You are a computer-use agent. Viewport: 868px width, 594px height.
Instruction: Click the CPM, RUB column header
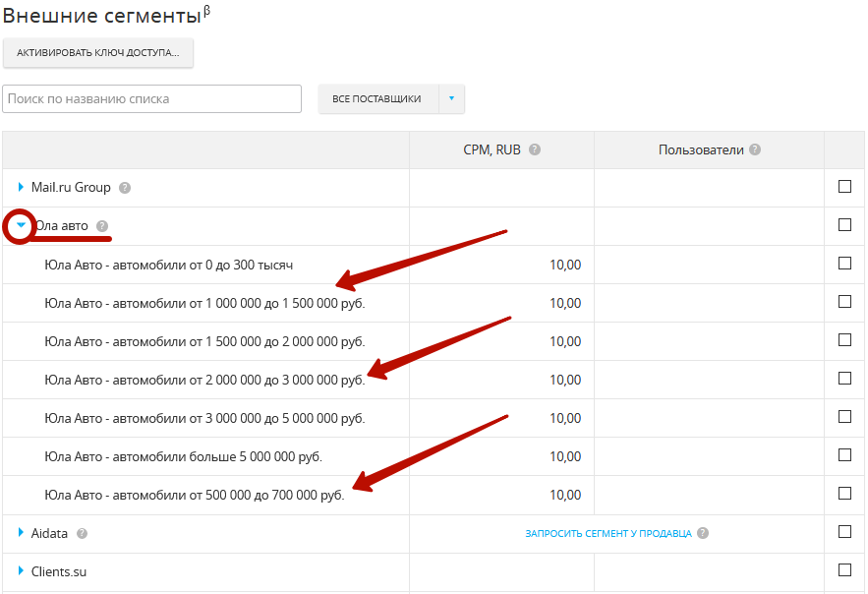(x=492, y=150)
